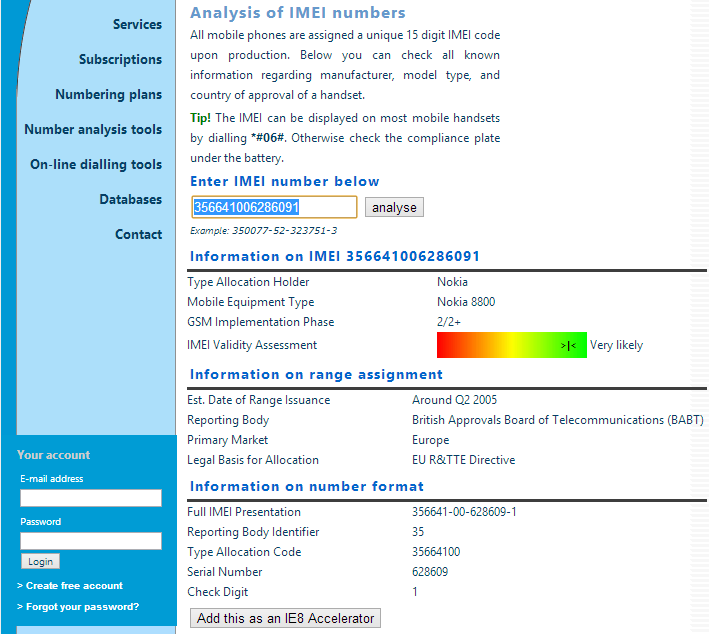Open Number analysis tools
The width and height of the screenshot is (709, 634).
point(93,129)
